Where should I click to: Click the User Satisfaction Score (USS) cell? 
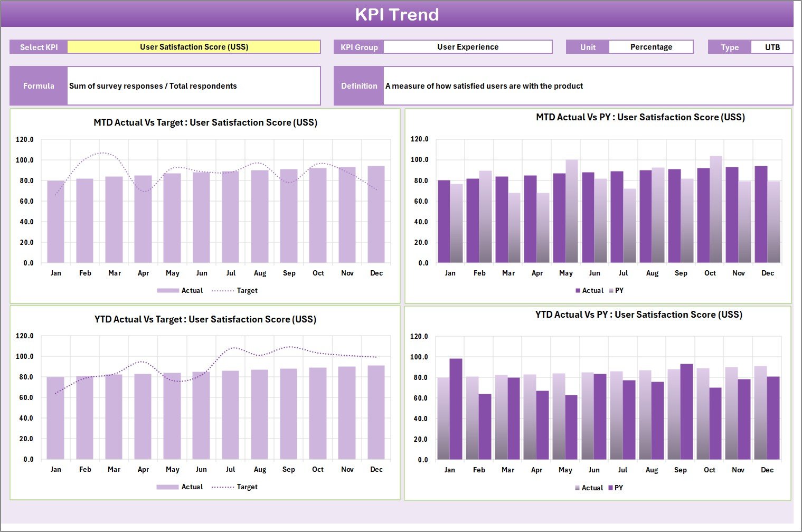195,46
